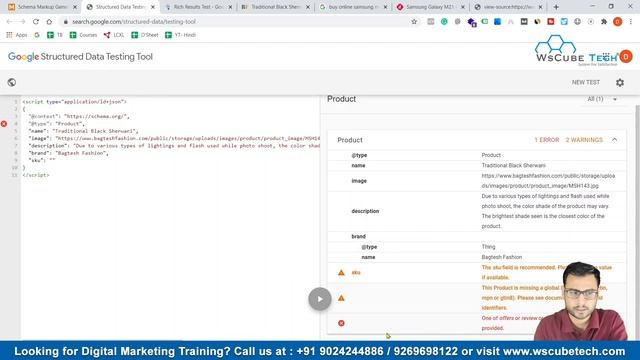Open the LCKL bookmark

point(114,35)
